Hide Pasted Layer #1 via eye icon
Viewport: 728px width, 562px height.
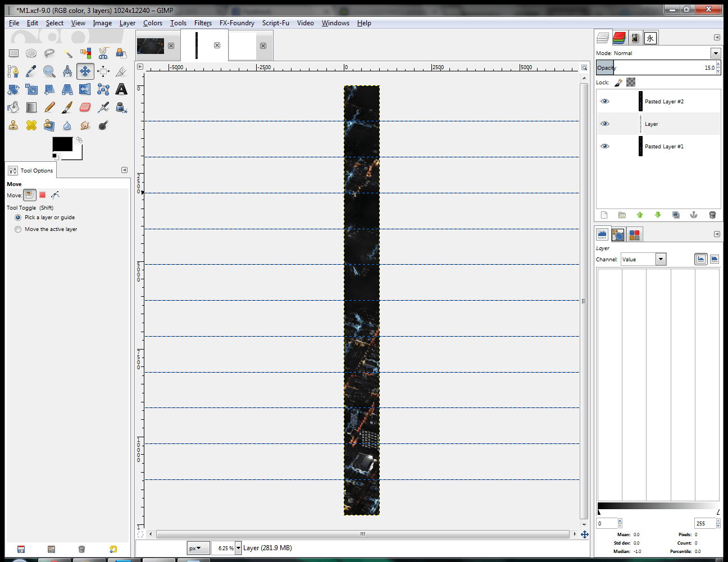point(605,146)
